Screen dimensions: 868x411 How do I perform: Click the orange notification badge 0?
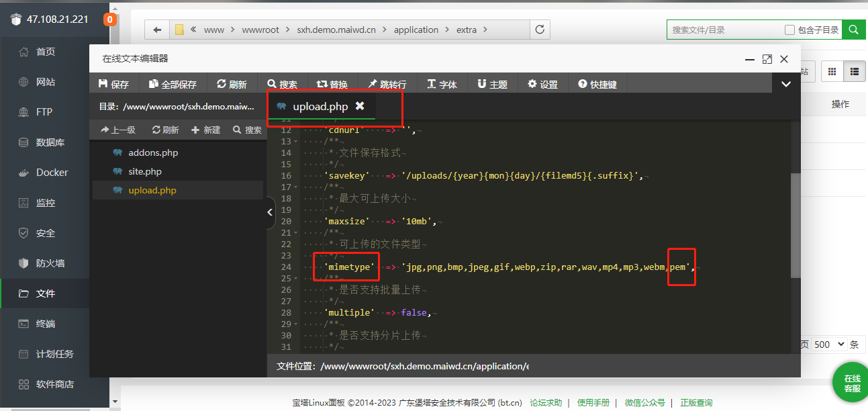click(x=110, y=19)
